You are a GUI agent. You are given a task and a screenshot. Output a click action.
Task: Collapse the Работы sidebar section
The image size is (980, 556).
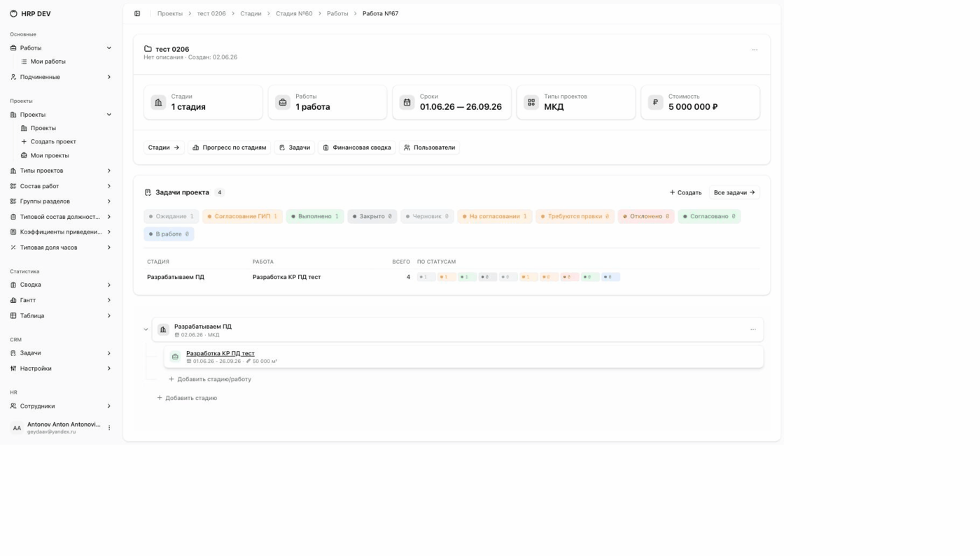pos(109,48)
